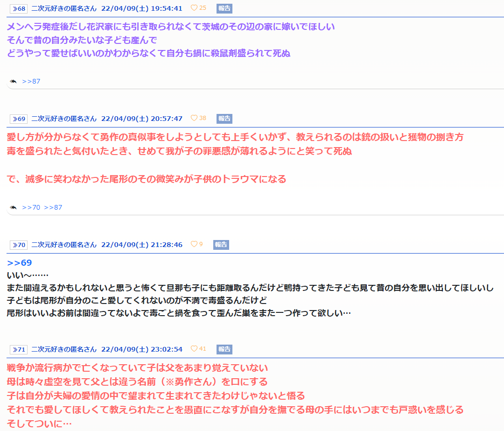Click the ≫70 post number badge
Image resolution: width=504 pixels, height=431 pixels.
coord(19,245)
